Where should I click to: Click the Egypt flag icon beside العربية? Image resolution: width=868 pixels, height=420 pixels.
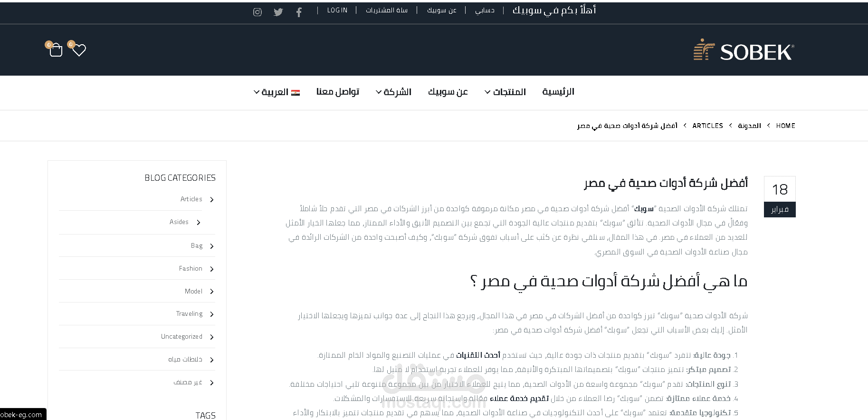pos(296,92)
